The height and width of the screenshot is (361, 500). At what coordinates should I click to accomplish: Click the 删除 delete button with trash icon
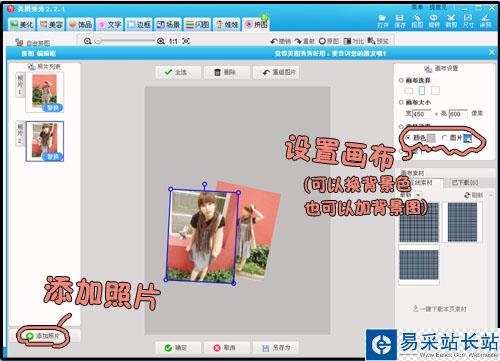227,72
